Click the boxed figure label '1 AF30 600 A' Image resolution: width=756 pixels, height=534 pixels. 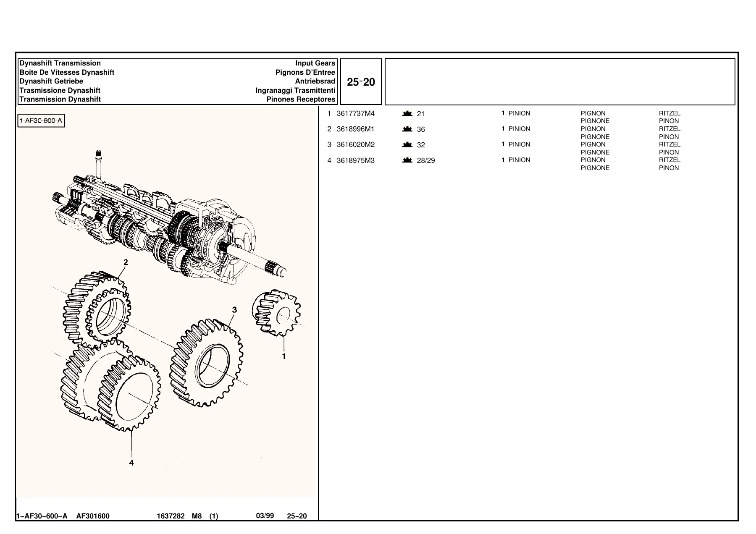click(41, 121)
